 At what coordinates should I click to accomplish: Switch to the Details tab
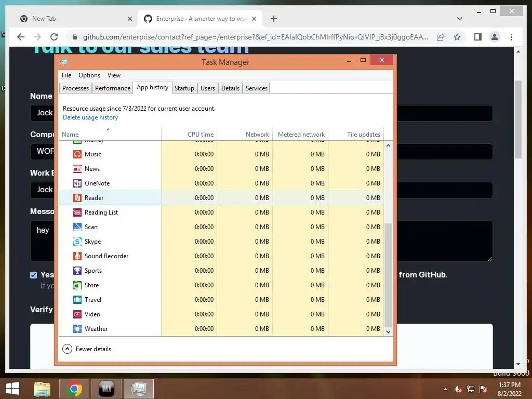(230, 88)
